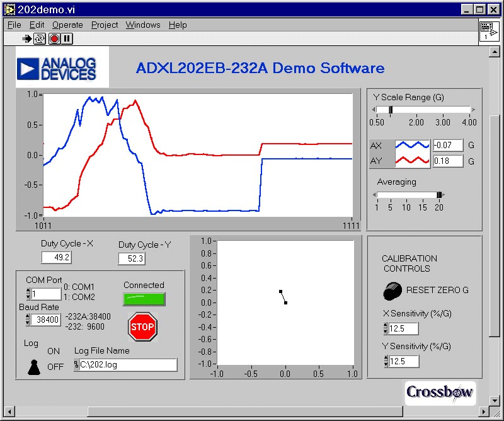This screenshot has height=421, width=504.
Task: Click the X Sensitivity stepper arrows
Action: click(385, 329)
